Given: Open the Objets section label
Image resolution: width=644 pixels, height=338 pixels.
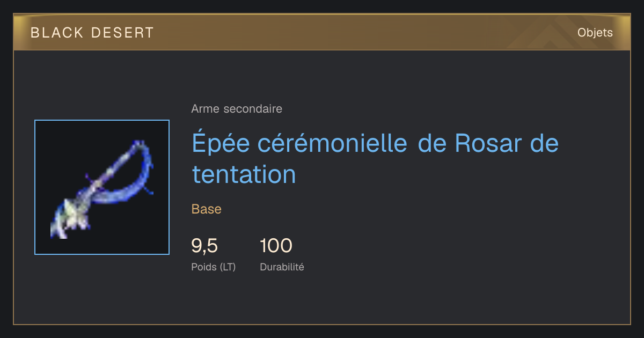Looking at the screenshot, I should 595,33.
